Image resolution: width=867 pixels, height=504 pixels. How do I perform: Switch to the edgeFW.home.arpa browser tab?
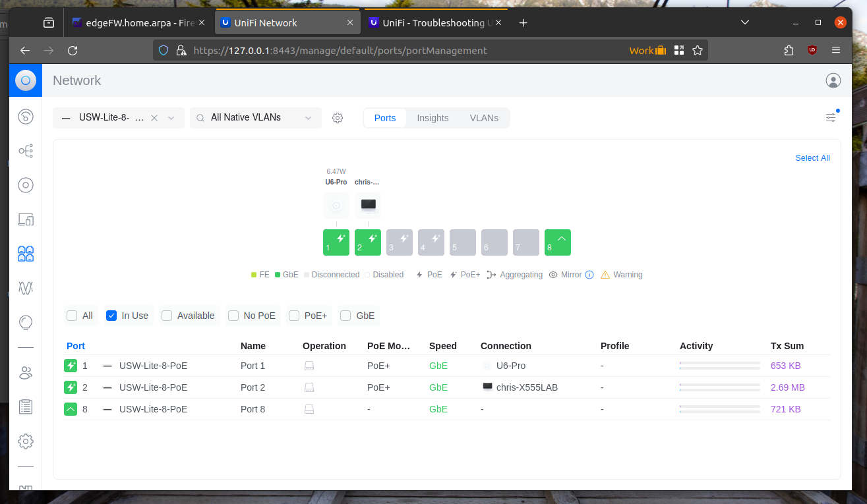coord(138,22)
